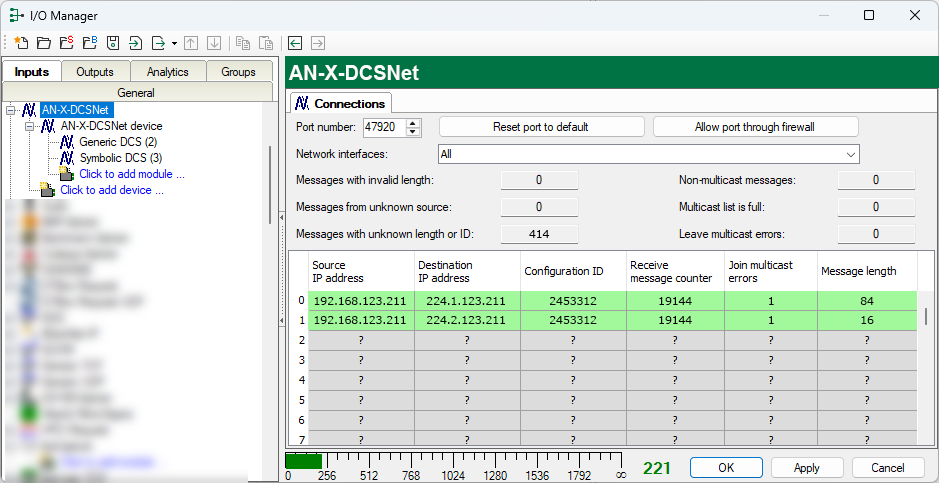939x483 pixels.
Task: Click the Apply button
Action: 807,468
